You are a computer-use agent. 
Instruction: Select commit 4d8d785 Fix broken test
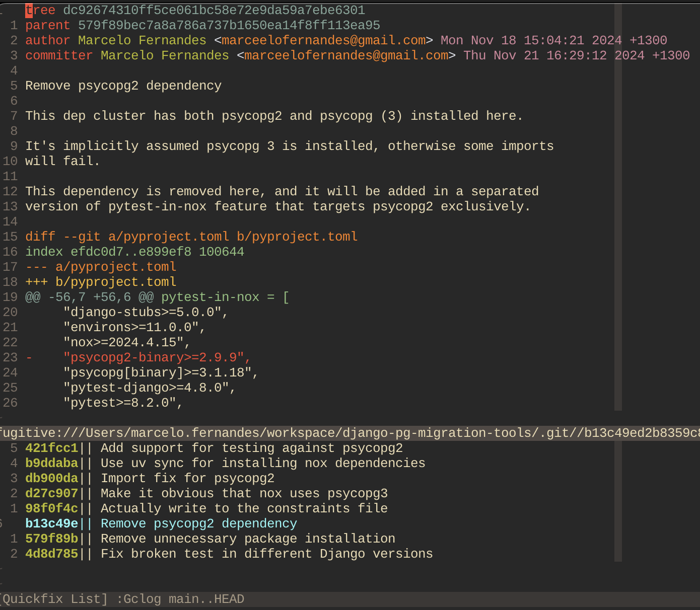[x=229, y=554]
